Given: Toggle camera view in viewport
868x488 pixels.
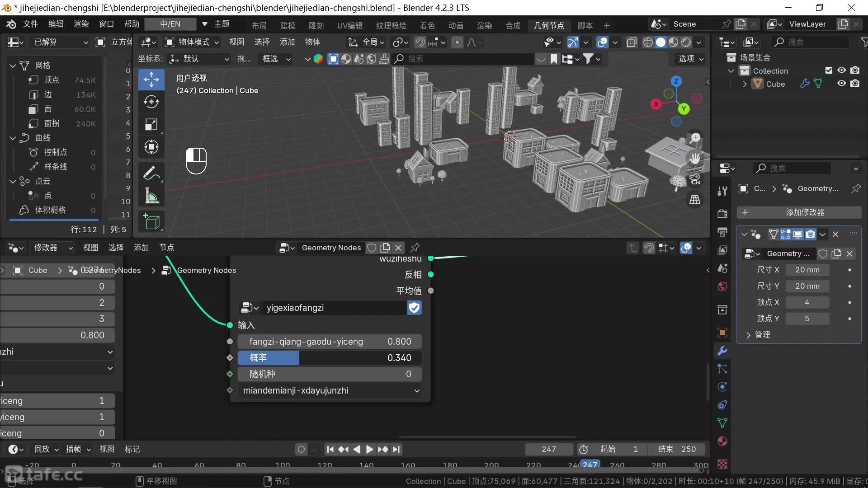Looking at the screenshot, I should 695,179.
